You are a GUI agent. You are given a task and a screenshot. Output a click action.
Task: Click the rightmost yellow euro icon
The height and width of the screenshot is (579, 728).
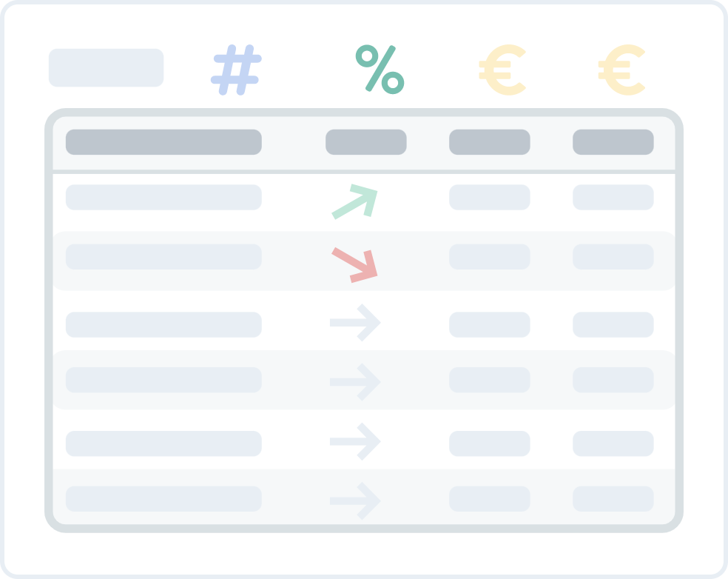[x=622, y=70]
